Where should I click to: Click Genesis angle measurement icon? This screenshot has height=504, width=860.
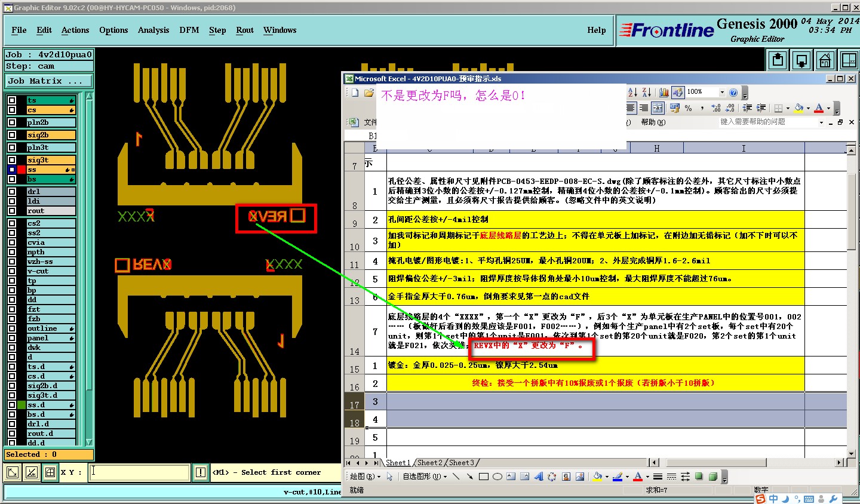(31, 472)
